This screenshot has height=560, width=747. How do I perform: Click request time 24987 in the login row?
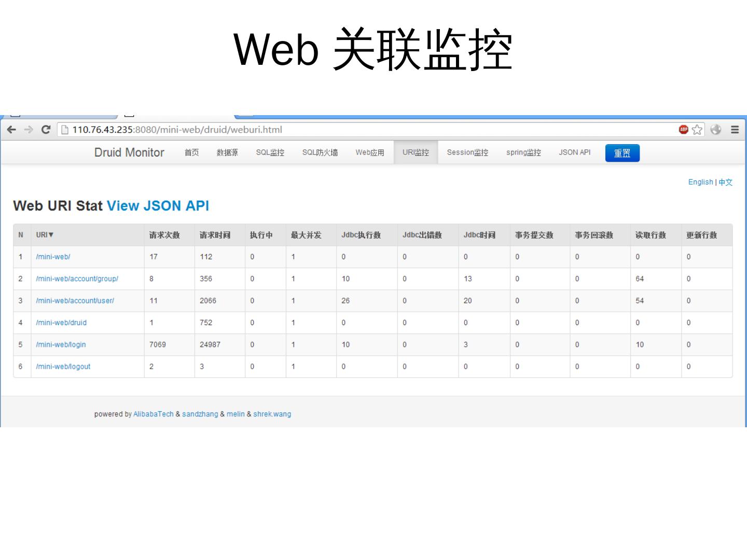[210, 344]
